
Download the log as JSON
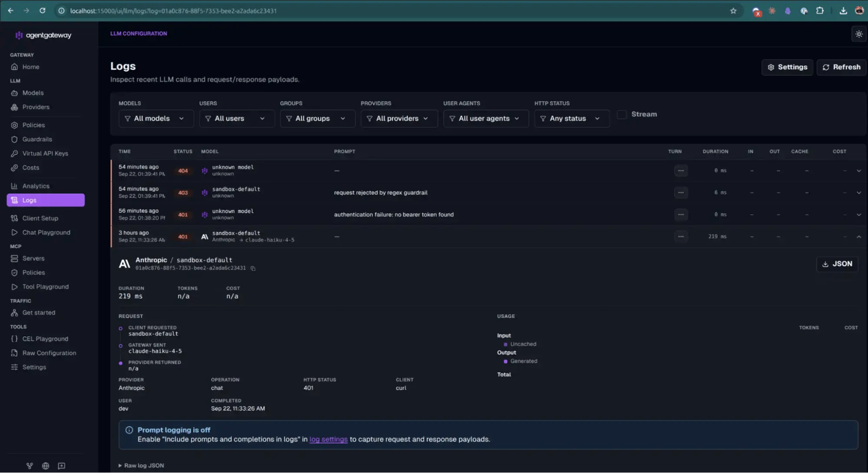pyautogui.click(x=837, y=264)
